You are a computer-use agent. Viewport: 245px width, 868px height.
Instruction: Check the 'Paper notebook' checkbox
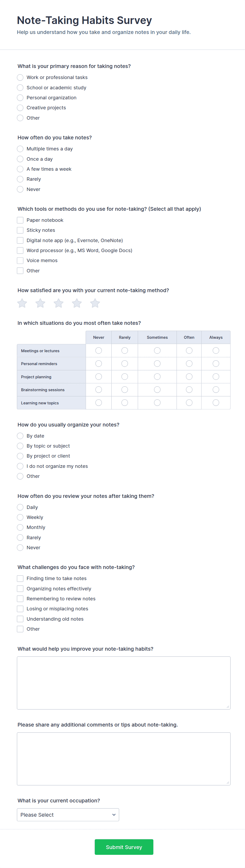[20, 220]
